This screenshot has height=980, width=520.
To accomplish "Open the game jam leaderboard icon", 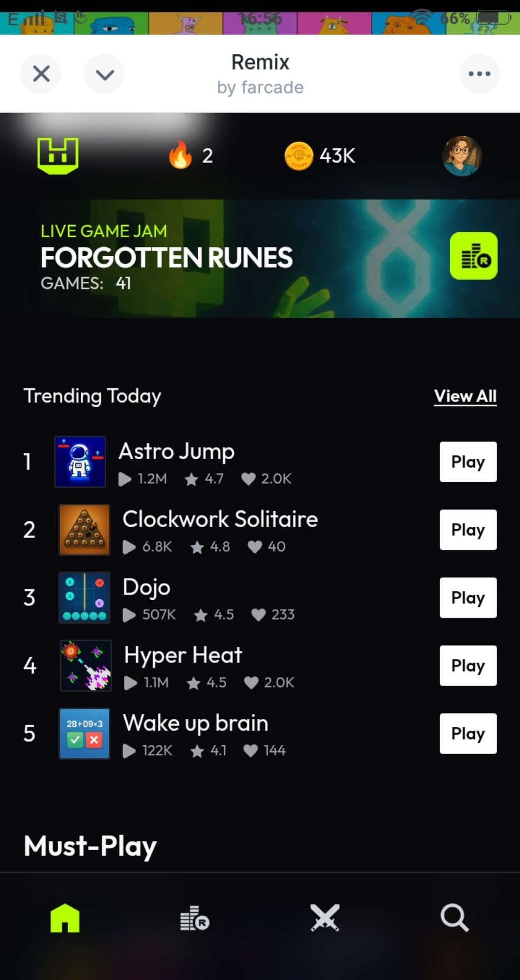I will [473, 256].
